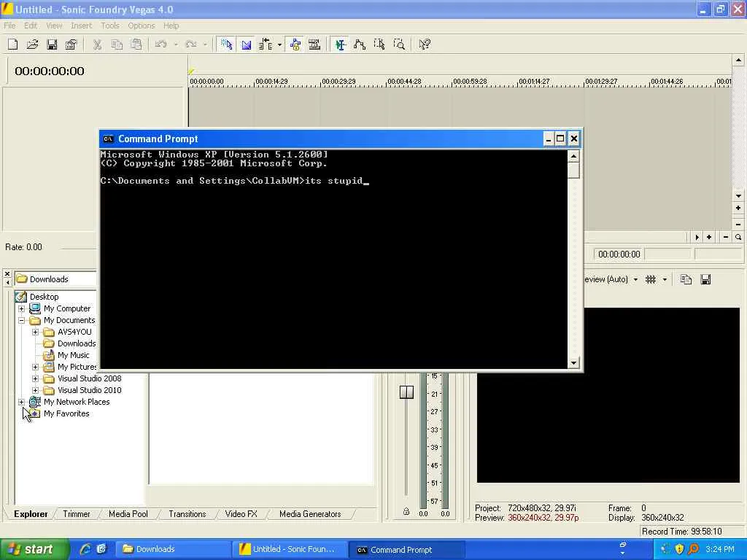
Task: Click the master fader lock icon
Action: (406, 511)
